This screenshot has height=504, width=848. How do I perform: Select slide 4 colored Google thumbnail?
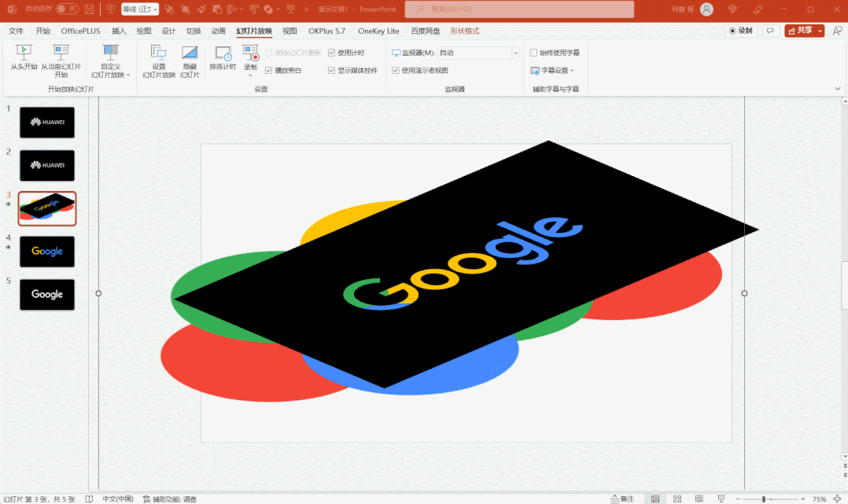(47, 252)
